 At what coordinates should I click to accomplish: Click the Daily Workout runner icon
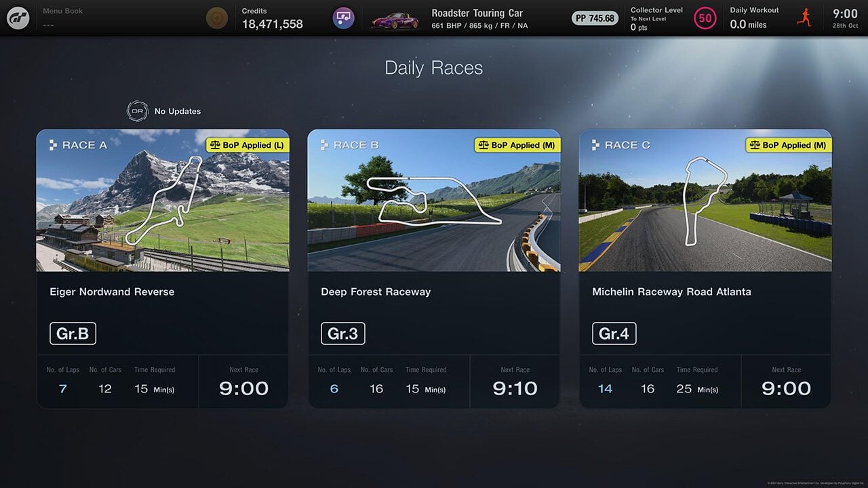(805, 18)
